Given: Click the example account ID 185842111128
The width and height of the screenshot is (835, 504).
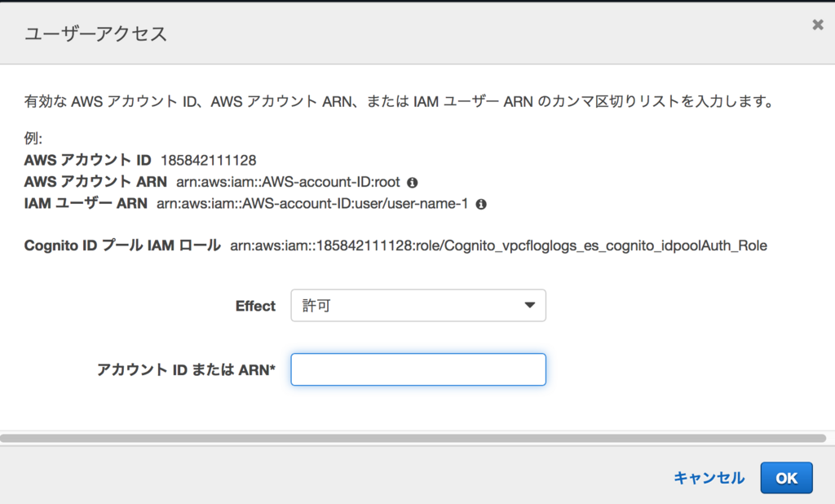Looking at the screenshot, I should pos(208,161).
